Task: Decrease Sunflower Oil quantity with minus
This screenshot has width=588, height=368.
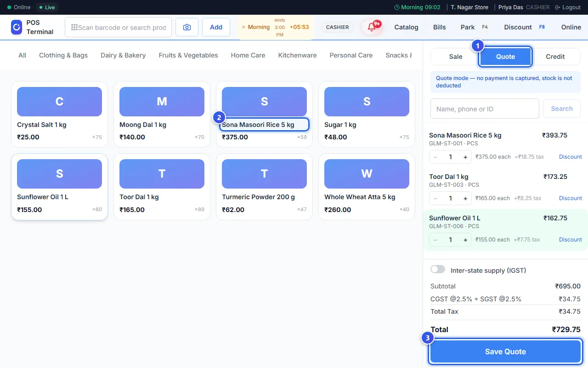Action: point(435,240)
